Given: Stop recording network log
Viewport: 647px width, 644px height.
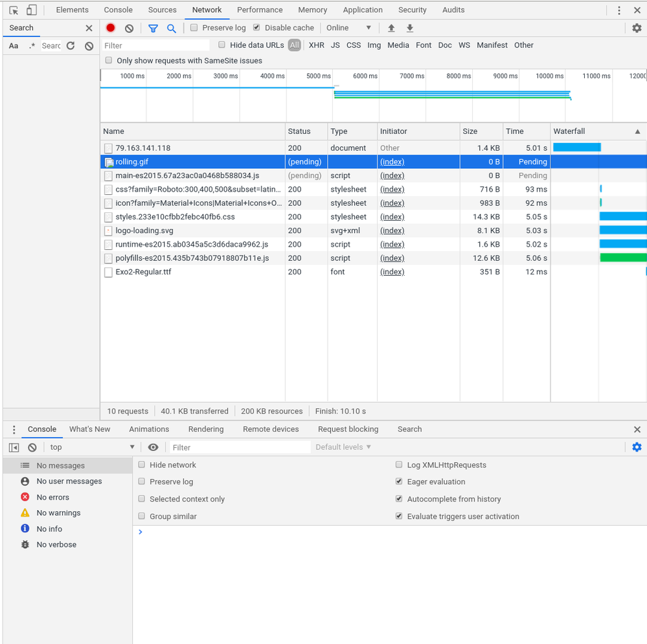Looking at the screenshot, I should tap(110, 28).
